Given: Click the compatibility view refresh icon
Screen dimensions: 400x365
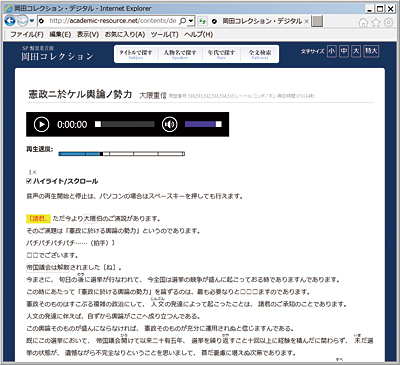Looking at the screenshot, I should point(202,21).
